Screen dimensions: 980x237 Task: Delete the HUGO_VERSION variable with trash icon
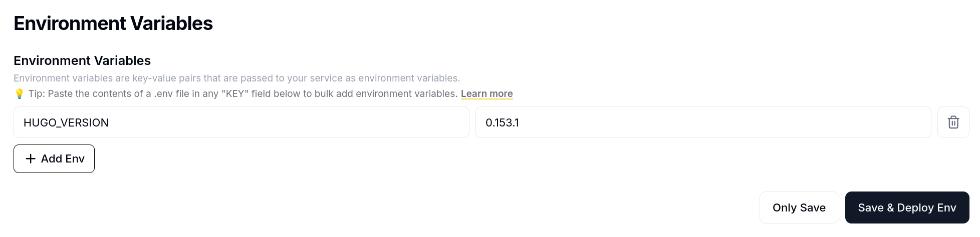point(953,122)
